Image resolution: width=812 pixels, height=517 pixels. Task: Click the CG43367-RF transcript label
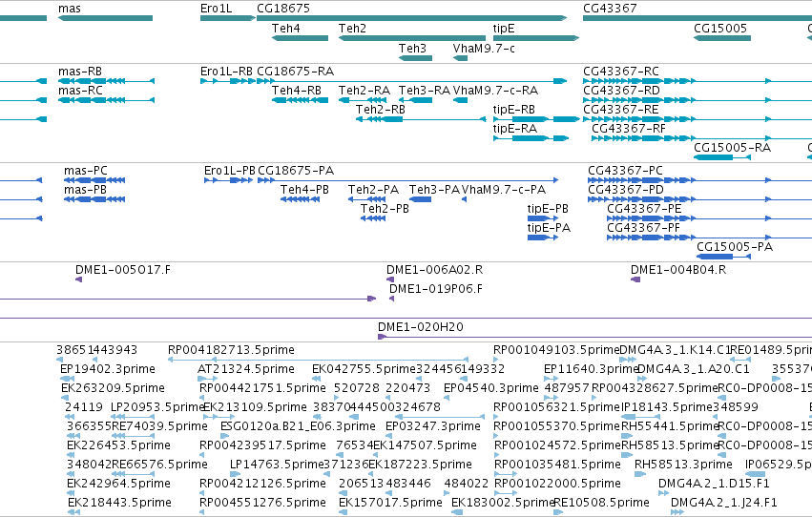pos(629,129)
